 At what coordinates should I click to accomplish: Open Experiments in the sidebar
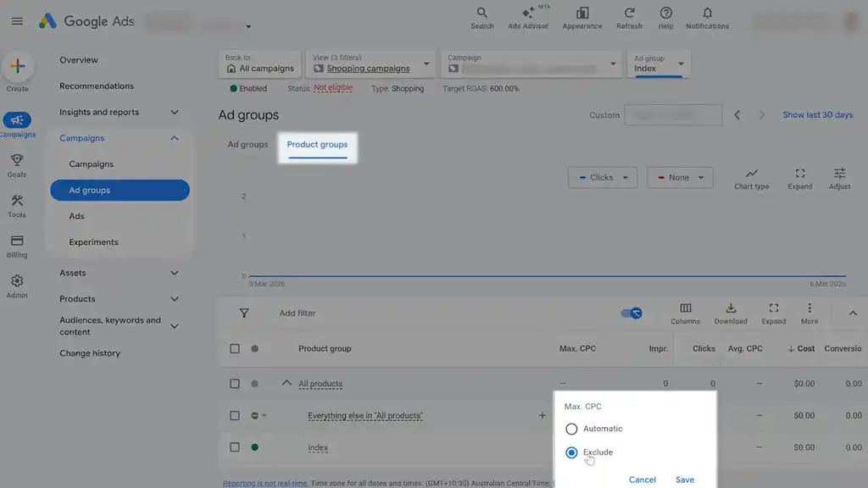pyautogui.click(x=93, y=242)
